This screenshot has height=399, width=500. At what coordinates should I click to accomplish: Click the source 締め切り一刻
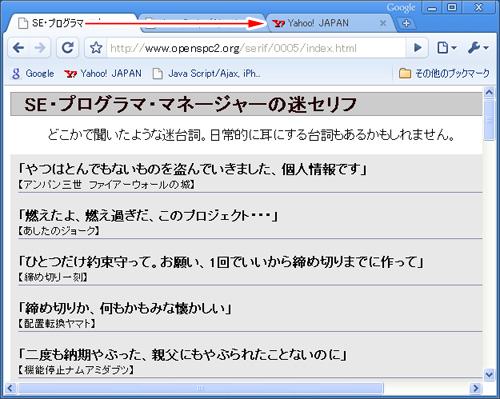point(53,277)
